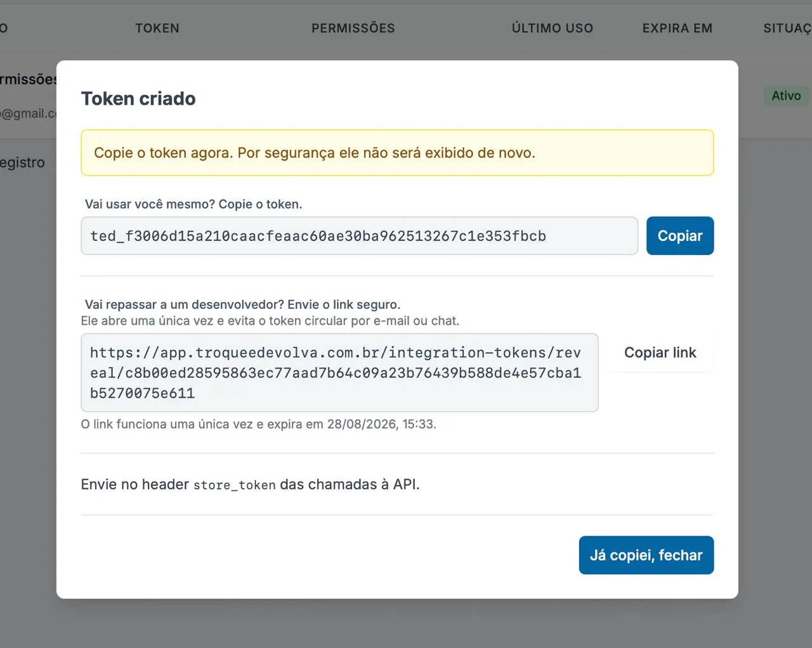Click the Token criado heading
Image resolution: width=812 pixels, height=648 pixels.
(138, 98)
